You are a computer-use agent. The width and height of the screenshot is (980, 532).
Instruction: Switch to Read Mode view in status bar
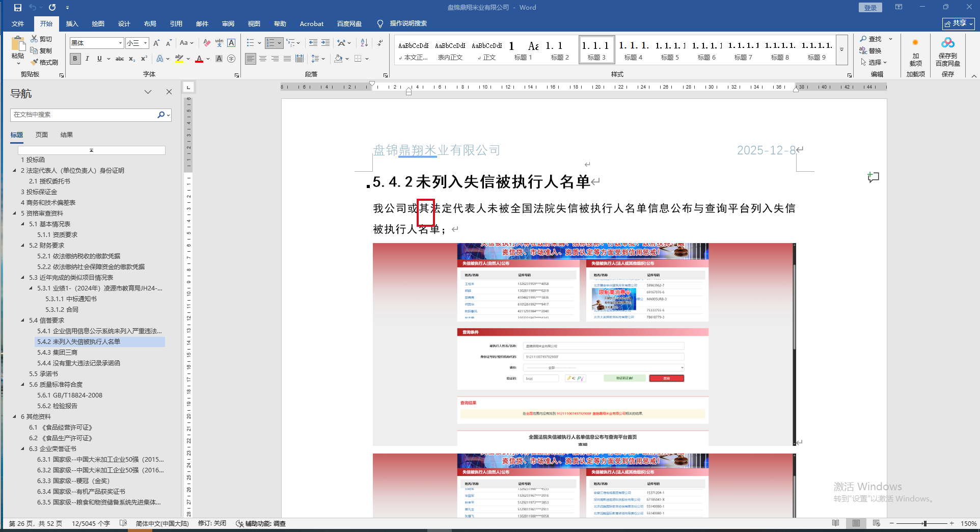point(835,523)
